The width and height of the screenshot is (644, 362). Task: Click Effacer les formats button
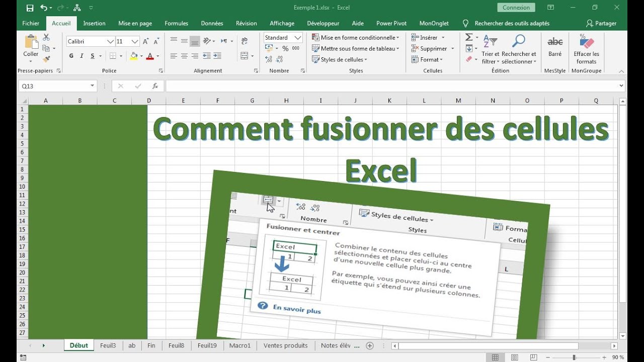click(x=586, y=49)
